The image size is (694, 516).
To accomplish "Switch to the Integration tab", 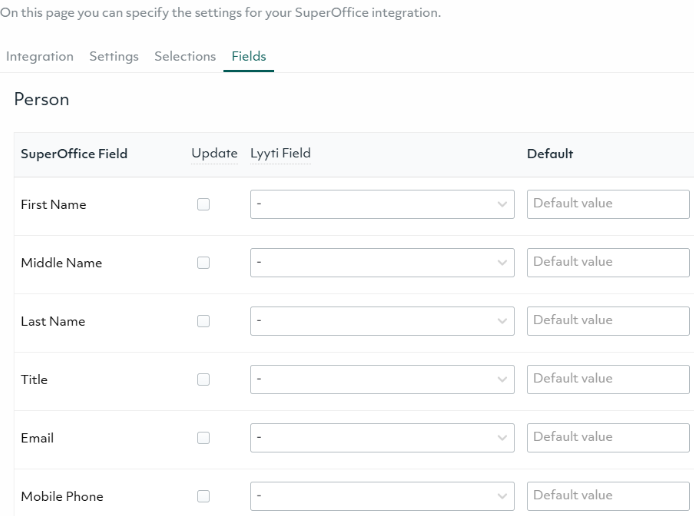I will [x=40, y=56].
